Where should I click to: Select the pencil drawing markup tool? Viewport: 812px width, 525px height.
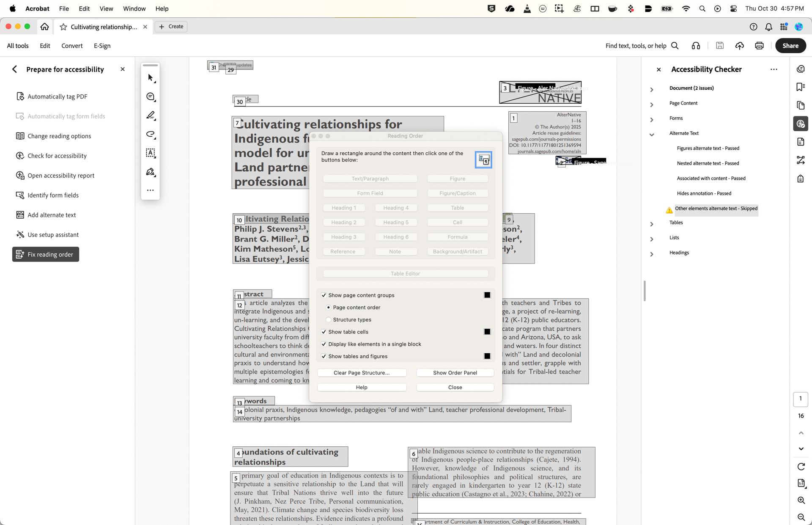(x=150, y=115)
